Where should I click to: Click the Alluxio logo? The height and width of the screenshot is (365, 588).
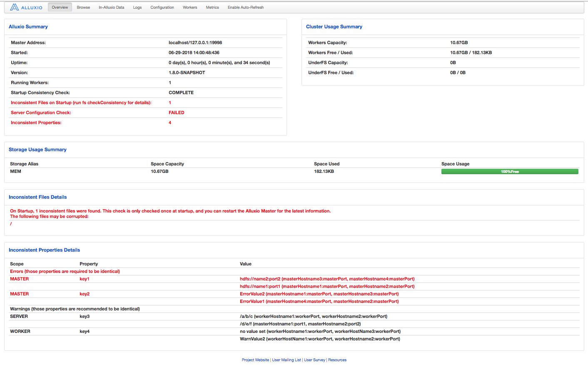tap(26, 7)
